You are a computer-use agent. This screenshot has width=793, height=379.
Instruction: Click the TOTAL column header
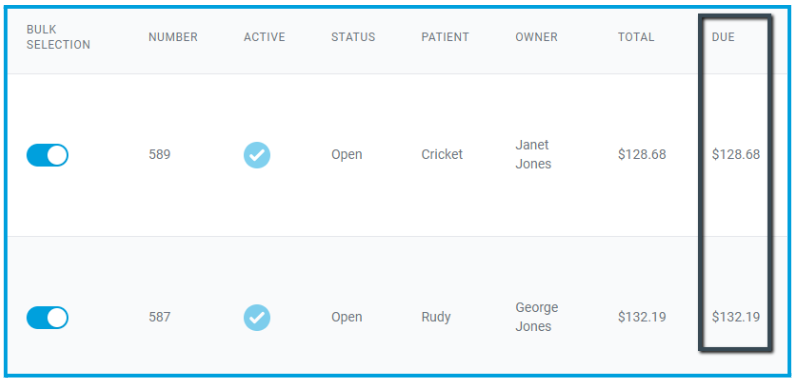pos(636,37)
